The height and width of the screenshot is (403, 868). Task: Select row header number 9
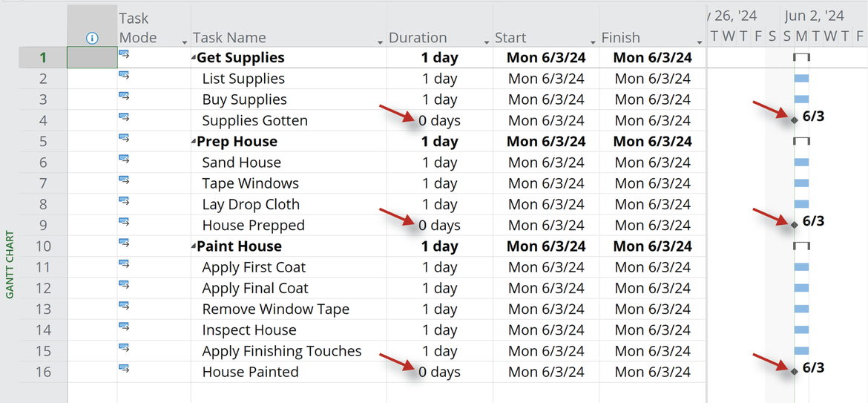coord(42,226)
